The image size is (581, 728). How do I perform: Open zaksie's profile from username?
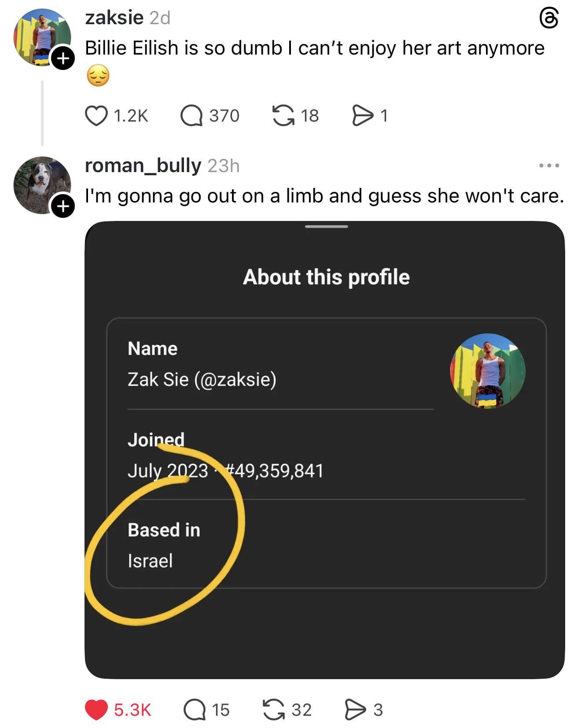pyautogui.click(x=114, y=18)
